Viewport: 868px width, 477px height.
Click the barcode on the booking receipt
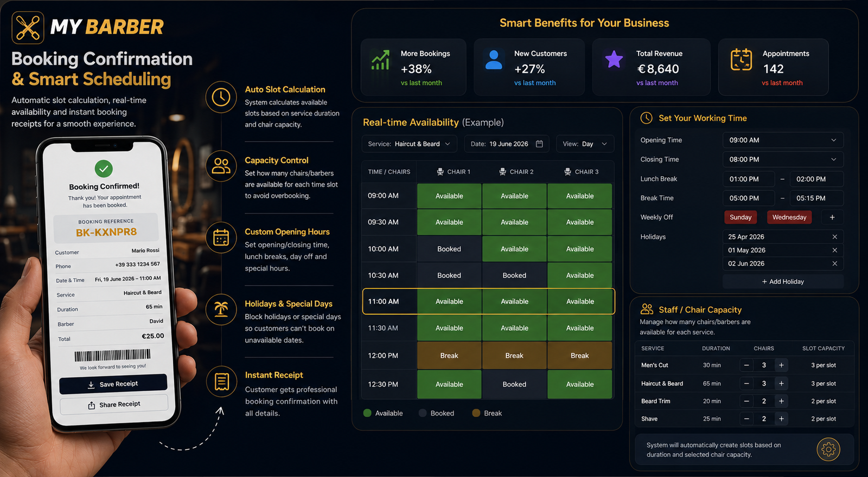pyautogui.click(x=112, y=356)
